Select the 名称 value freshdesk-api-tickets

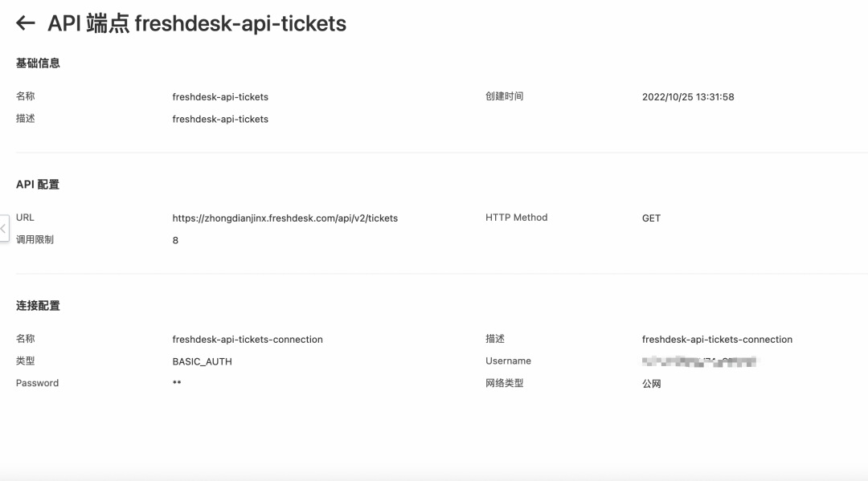click(219, 96)
